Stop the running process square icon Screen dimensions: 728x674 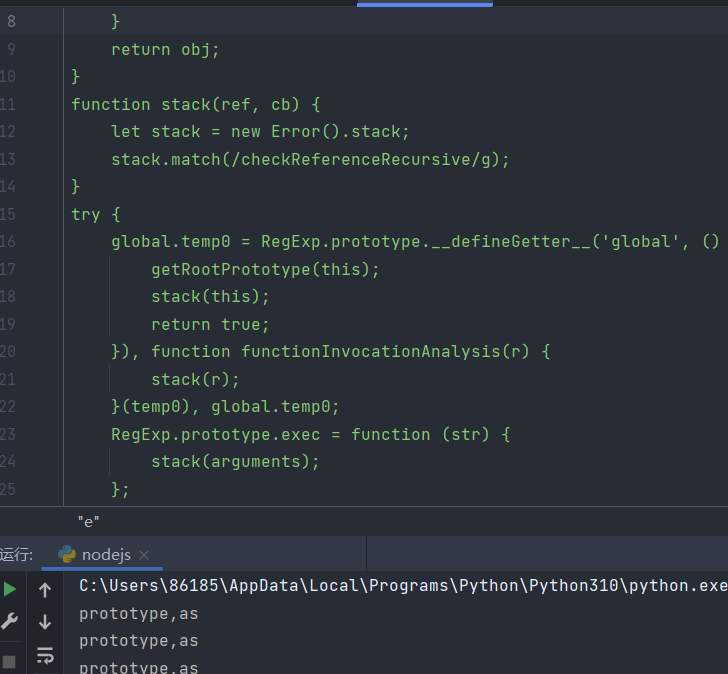pyautogui.click(x=9, y=661)
